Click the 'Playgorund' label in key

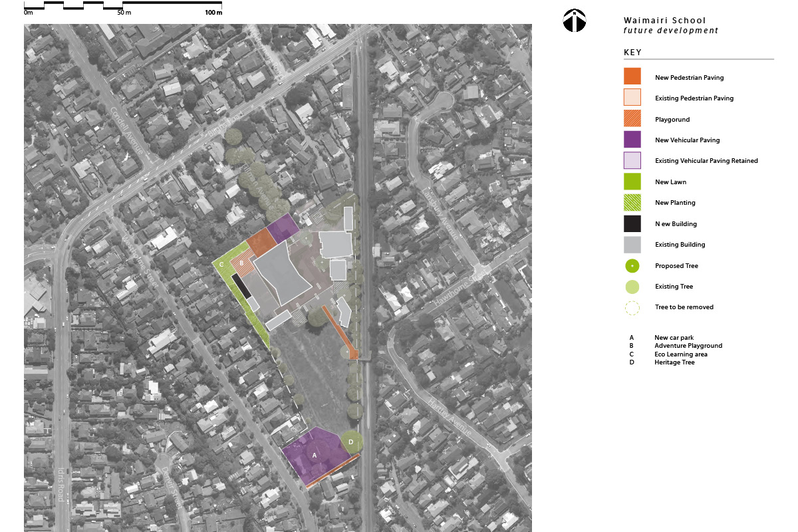pos(672,120)
